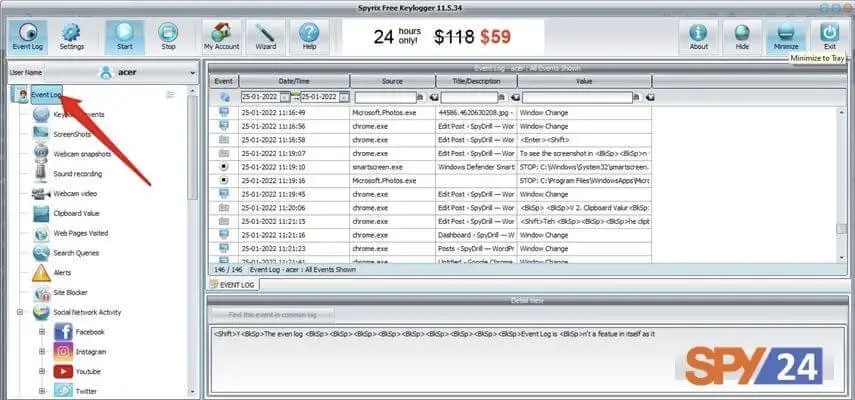Select the row with <Enter><Shift> value
Image resolution: width=855 pixels, height=400 pixels.
click(x=431, y=140)
